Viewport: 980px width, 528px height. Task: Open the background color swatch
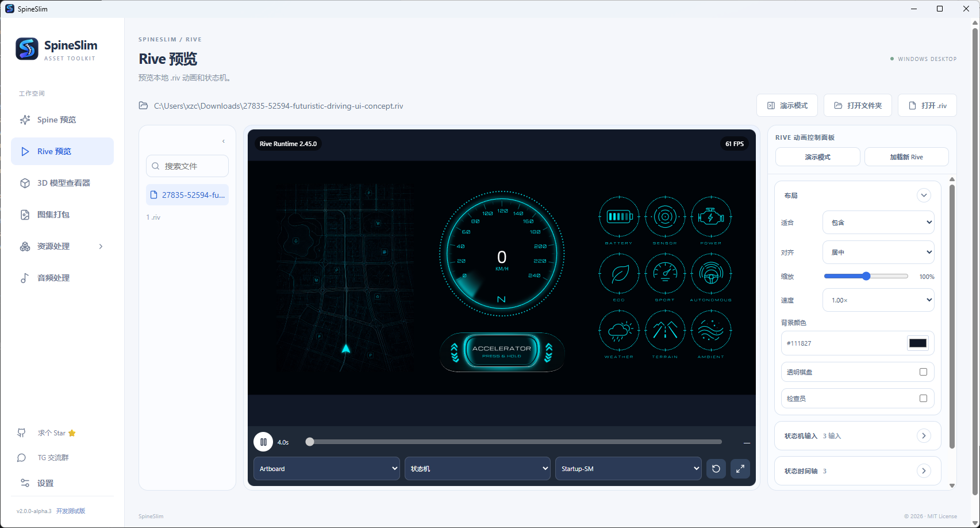(x=918, y=343)
